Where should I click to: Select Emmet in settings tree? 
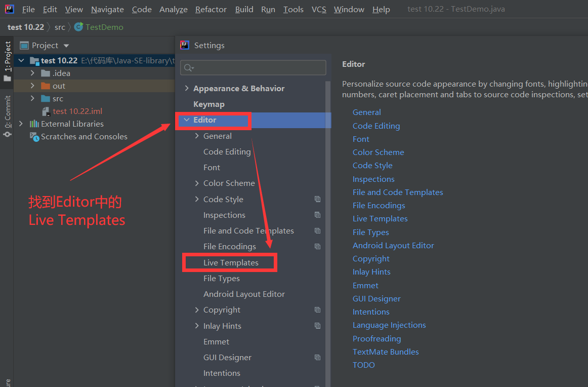[216, 341]
